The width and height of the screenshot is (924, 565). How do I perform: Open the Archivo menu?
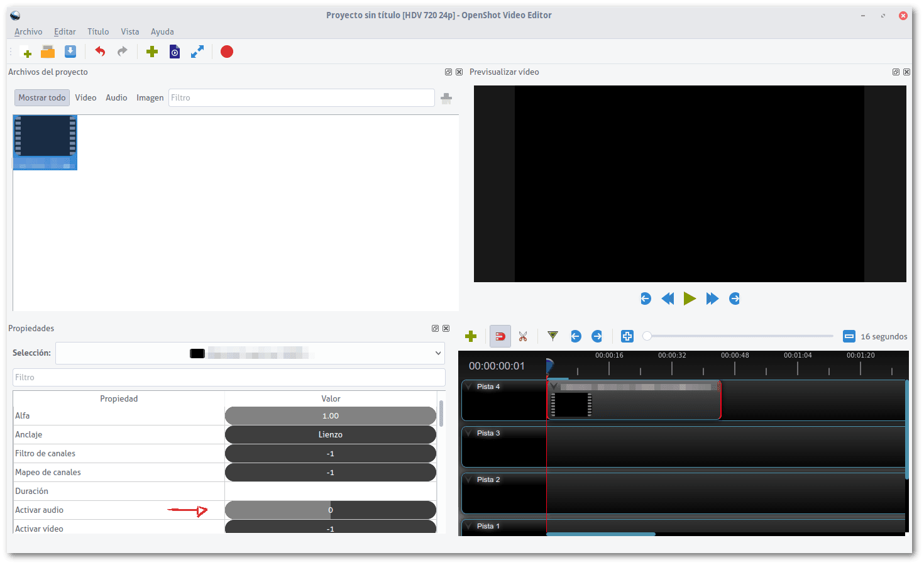point(28,31)
